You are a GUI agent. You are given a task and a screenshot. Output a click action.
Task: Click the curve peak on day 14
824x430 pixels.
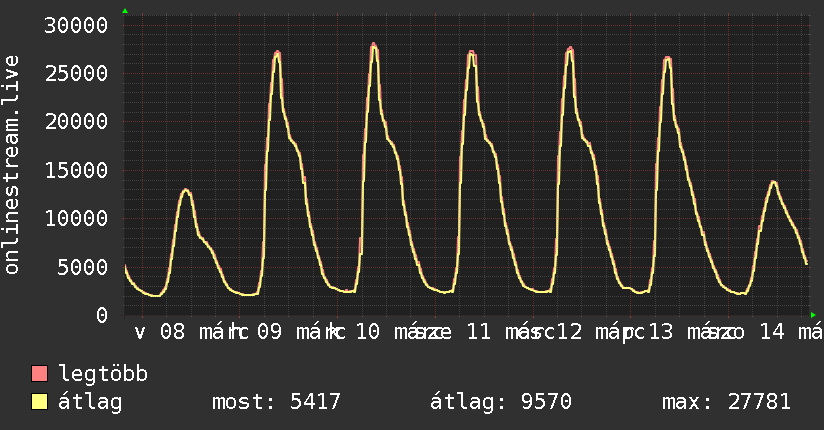coord(773,182)
